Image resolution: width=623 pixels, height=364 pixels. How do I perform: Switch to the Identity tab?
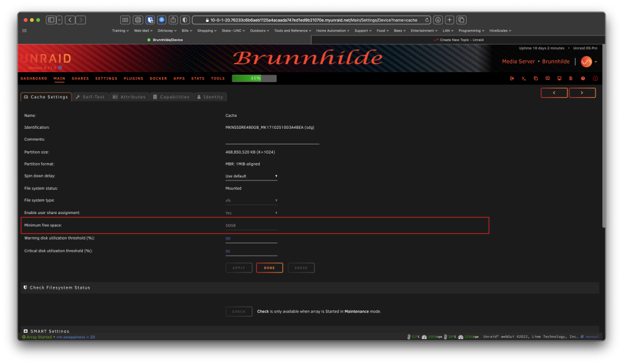(210, 97)
